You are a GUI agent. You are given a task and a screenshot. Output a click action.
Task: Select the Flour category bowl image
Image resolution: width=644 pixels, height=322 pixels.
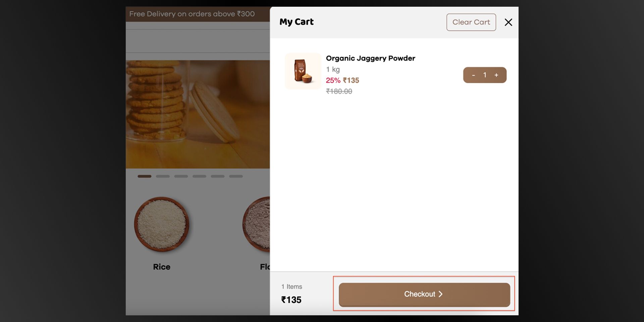pos(256,224)
